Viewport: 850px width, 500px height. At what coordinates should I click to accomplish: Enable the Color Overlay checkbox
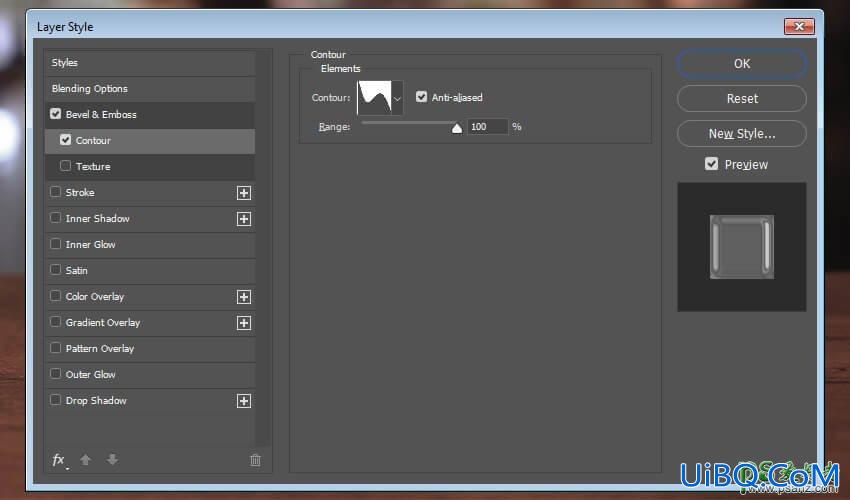[x=55, y=296]
